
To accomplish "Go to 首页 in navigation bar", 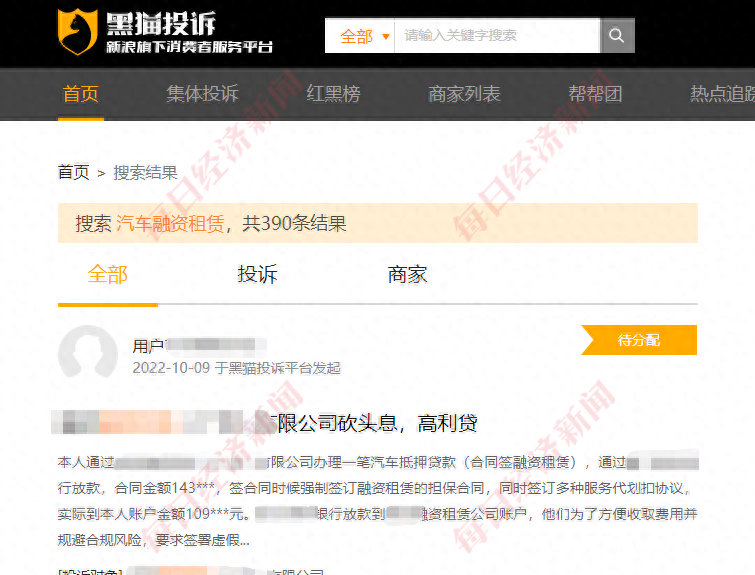I will coord(81,93).
